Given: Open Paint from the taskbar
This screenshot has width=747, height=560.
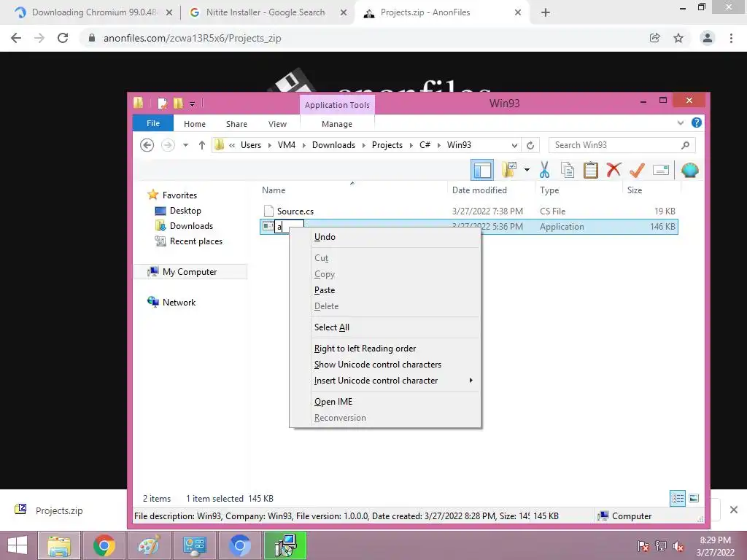Looking at the screenshot, I should pyautogui.click(x=149, y=545).
